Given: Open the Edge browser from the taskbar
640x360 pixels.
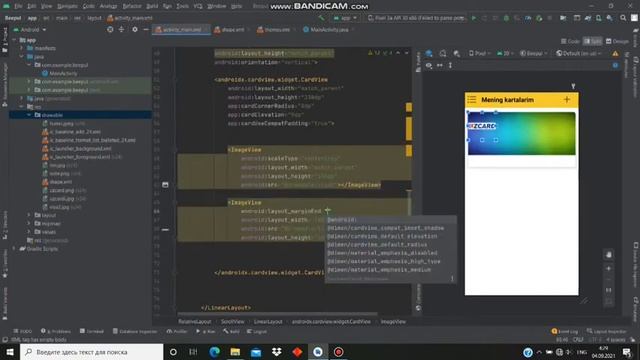Looking at the screenshot, I should coord(214,352).
